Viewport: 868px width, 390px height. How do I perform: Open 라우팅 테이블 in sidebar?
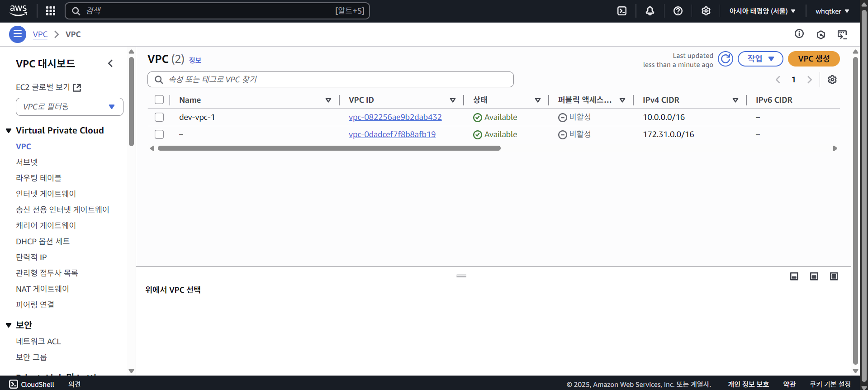tap(38, 178)
